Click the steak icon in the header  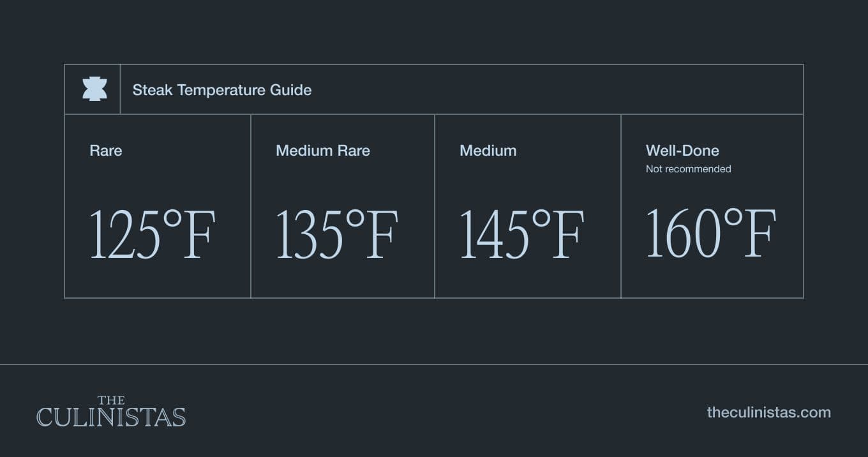(94, 89)
